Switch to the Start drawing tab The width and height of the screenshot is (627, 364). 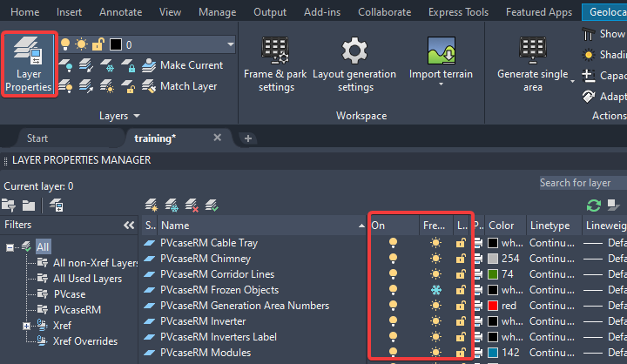click(37, 138)
